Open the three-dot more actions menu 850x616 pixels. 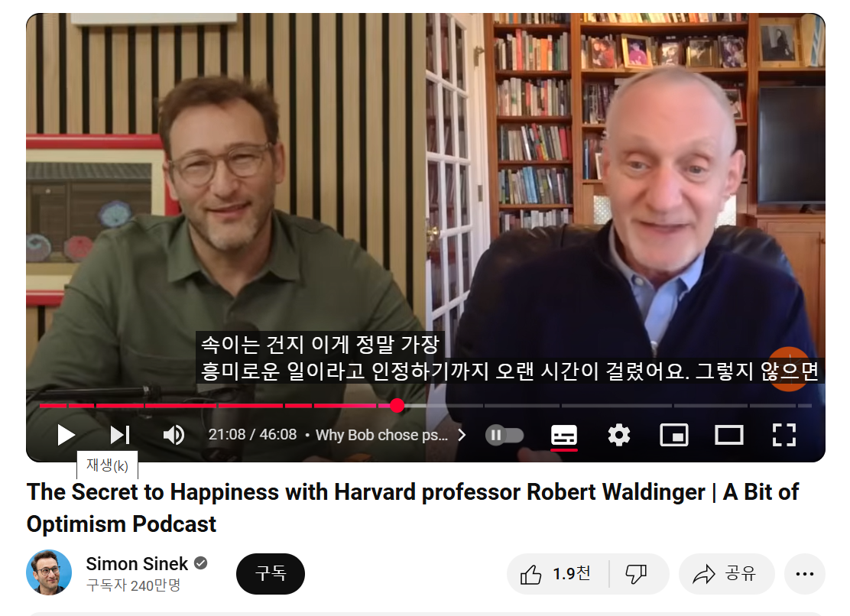pyautogui.click(x=804, y=574)
